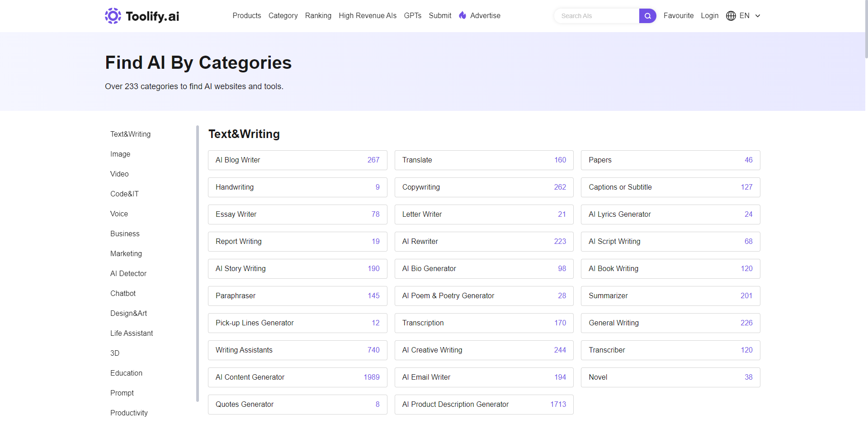Open the Translate category card
The image size is (868, 429).
[484, 160]
